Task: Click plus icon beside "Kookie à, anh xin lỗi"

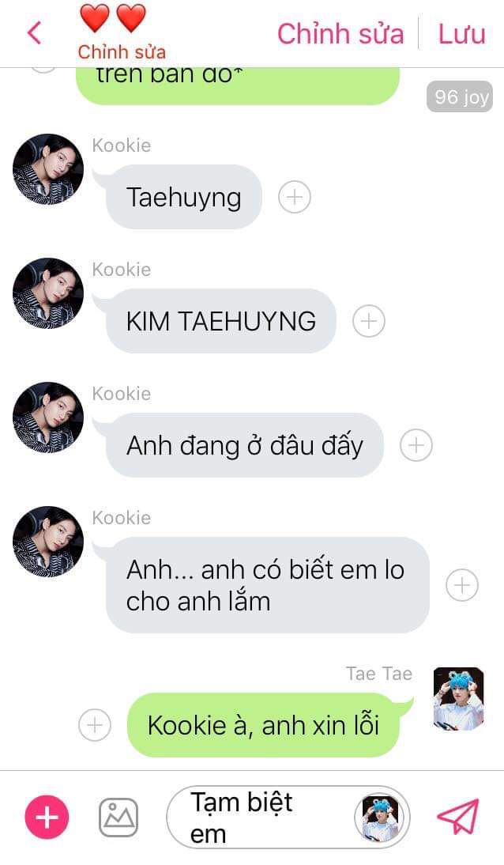Action: pos(95,725)
